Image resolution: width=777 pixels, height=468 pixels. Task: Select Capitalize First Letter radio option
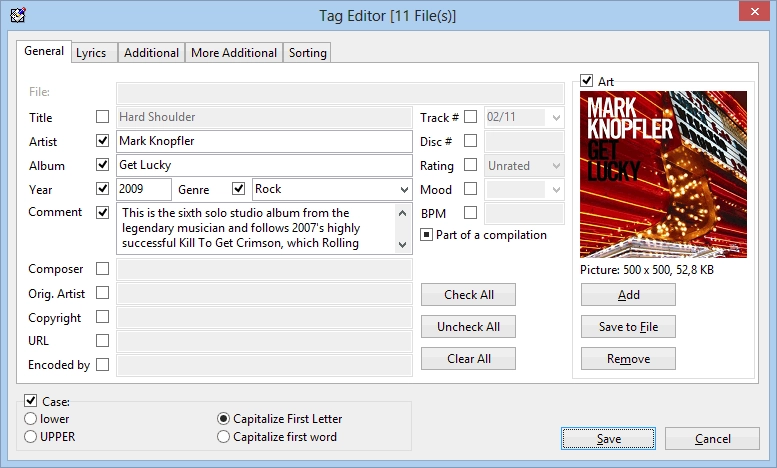(223, 419)
